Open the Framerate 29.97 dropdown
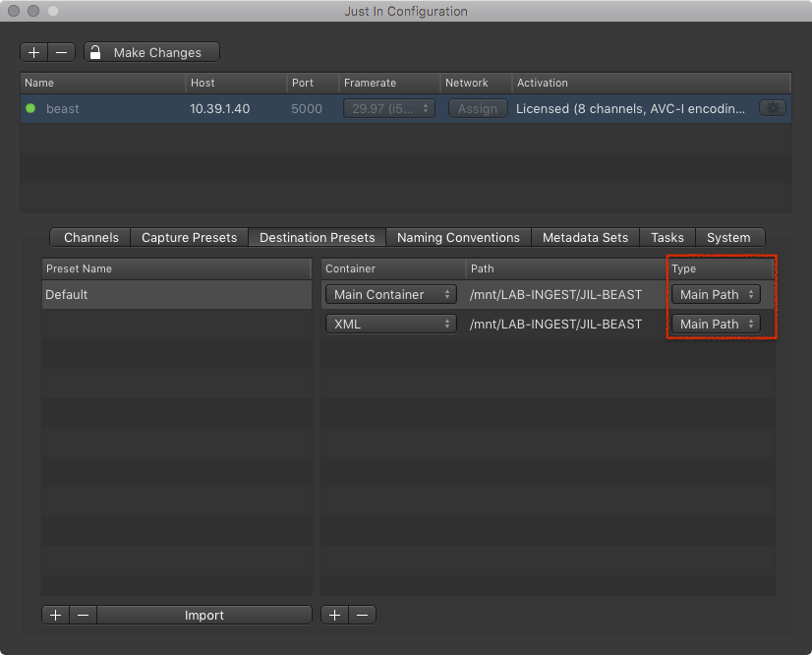Viewport: 812px width, 655px height. tap(389, 108)
